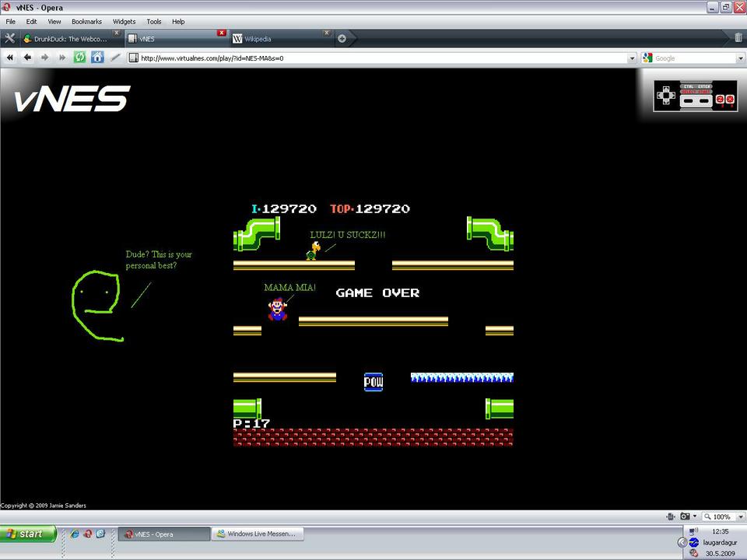Click the blue tray icon beside laugardagur

click(694, 542)
